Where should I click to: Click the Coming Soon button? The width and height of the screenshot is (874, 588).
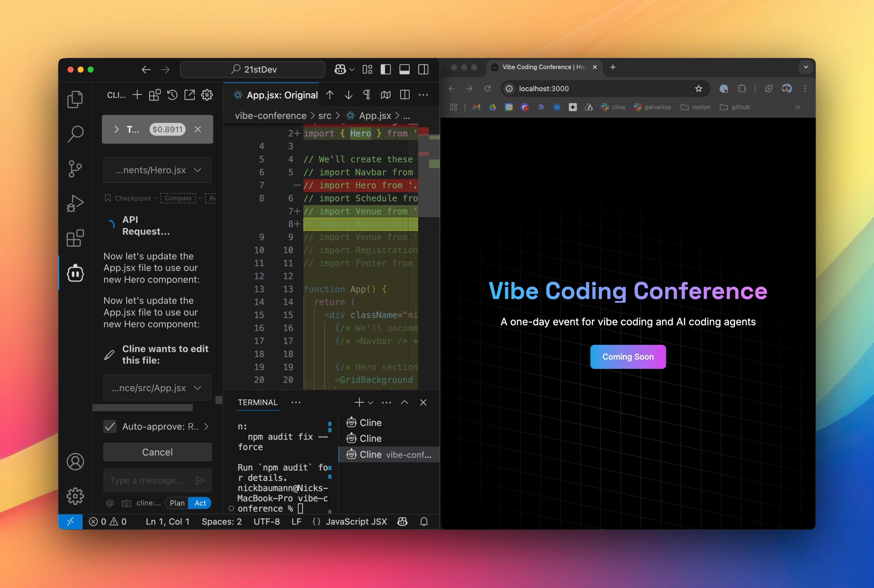tap(628, 357)
